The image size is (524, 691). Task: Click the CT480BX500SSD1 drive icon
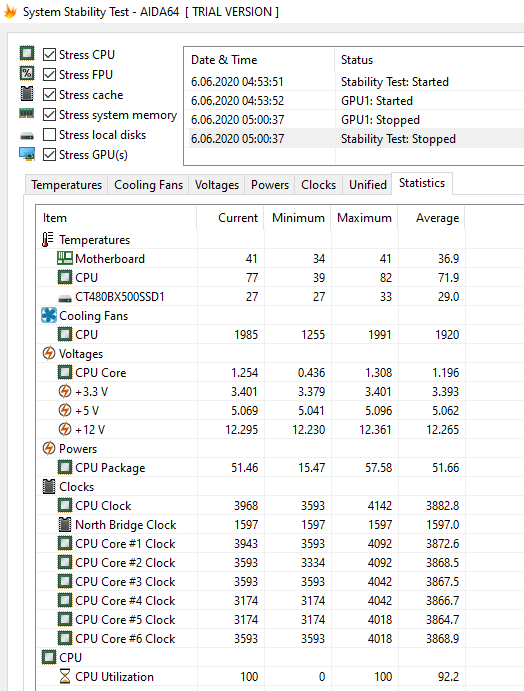(65, 299)
